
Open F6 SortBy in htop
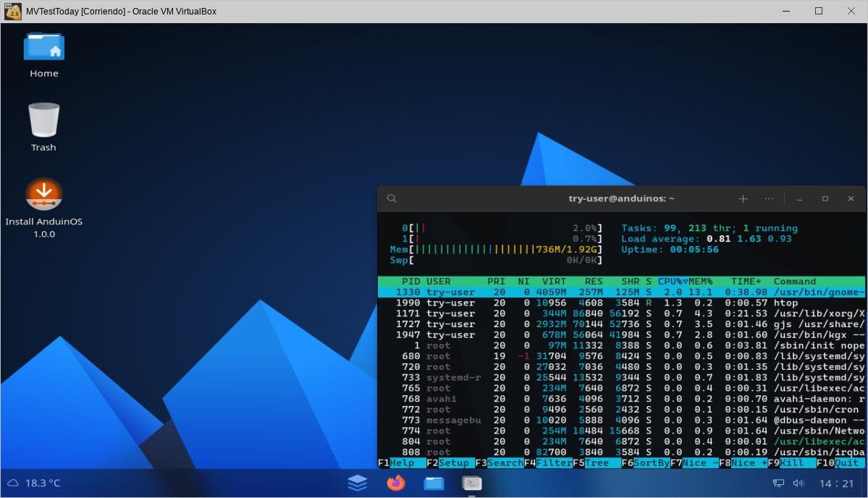(646, 463)
